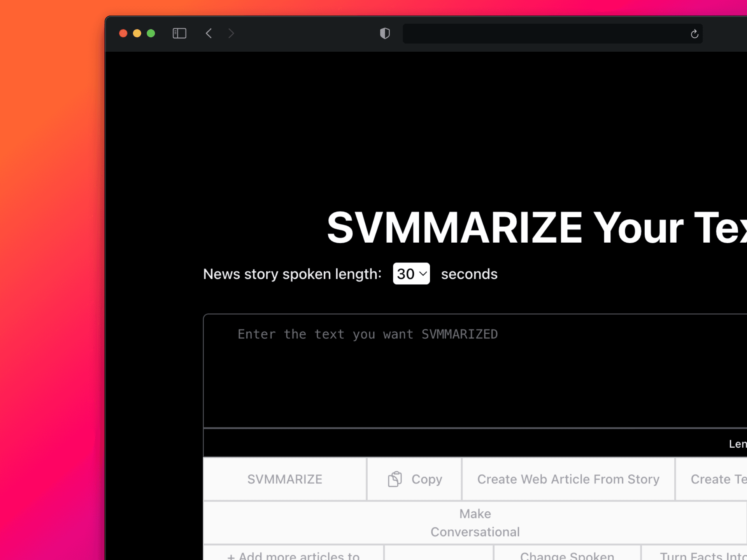Click the Turn Facts Into button
Viewport: 747px width, 560px height.
694,553
